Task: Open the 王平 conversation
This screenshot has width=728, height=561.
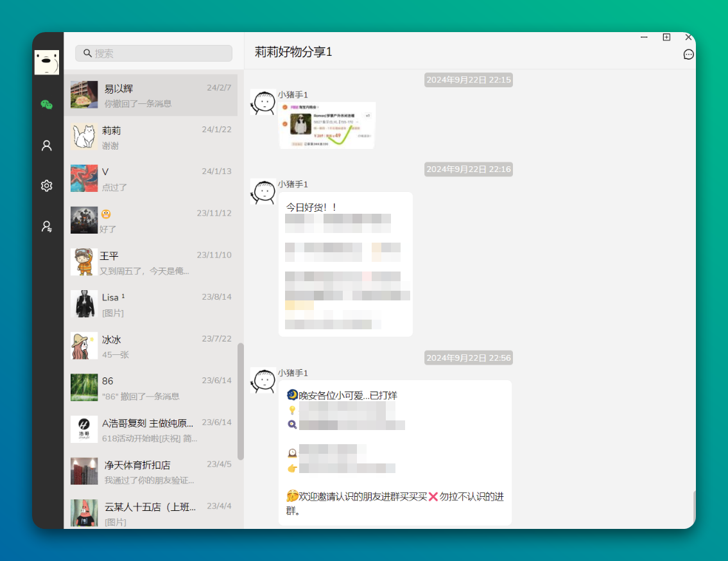Action: point(151,263)
